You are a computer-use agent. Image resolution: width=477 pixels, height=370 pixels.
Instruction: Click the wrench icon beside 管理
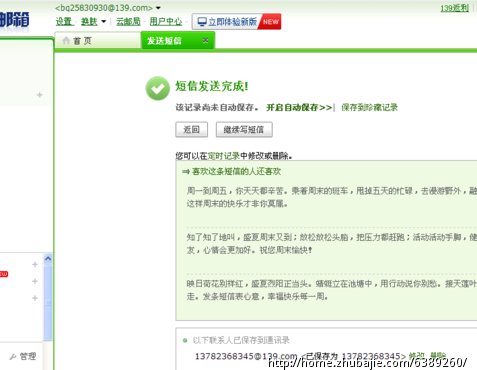click(x=13, y=357)
